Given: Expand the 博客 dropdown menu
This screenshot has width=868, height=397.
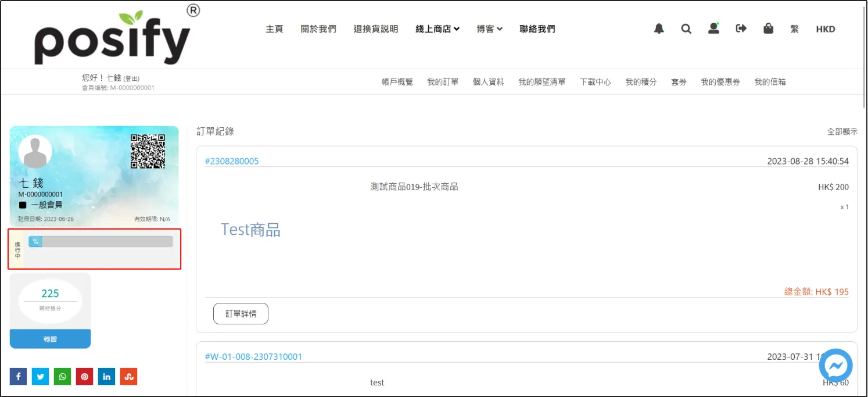Looking at the screenshot, I should tap(489, 29).
